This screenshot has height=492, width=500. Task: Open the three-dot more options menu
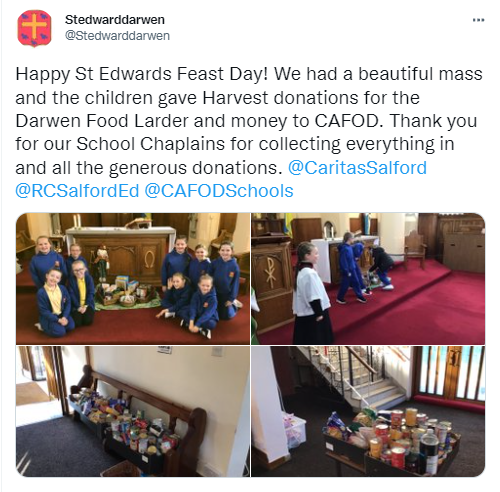[478, 20]
